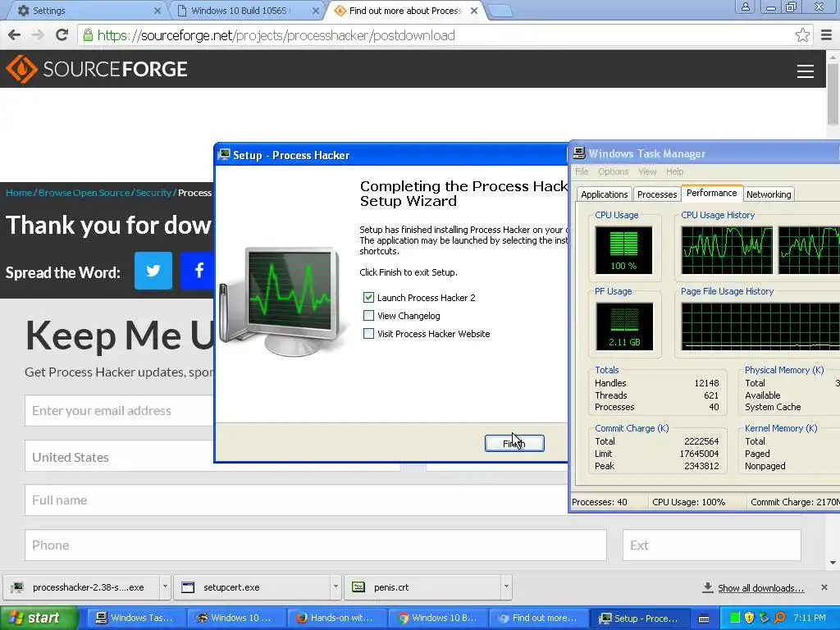Open Task Manager Options menu
Viewport: 840px width, 630px height.
[613, 171]
